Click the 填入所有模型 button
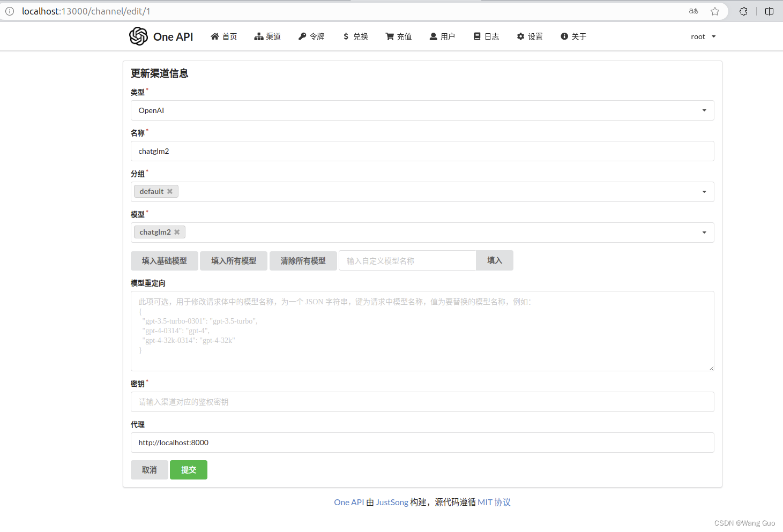This screenshot has height=532, width=783. click(234, 261)
